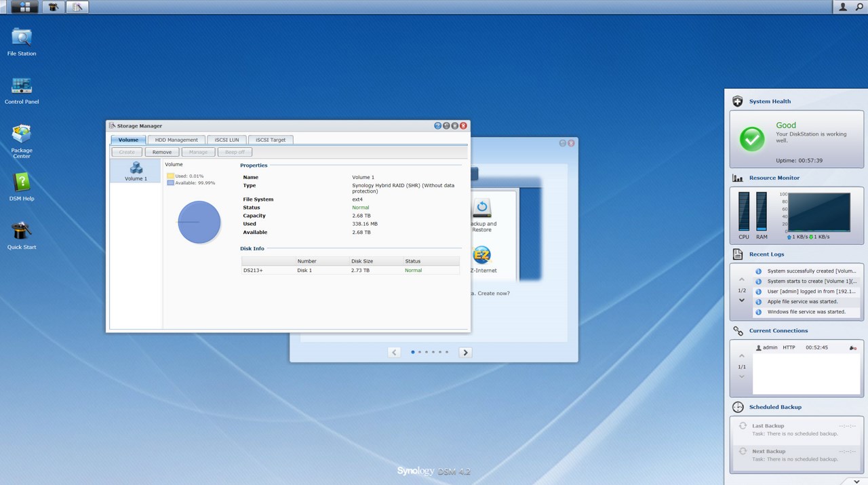Click the System Health title link
868x485 pixels.
point(770,101)
